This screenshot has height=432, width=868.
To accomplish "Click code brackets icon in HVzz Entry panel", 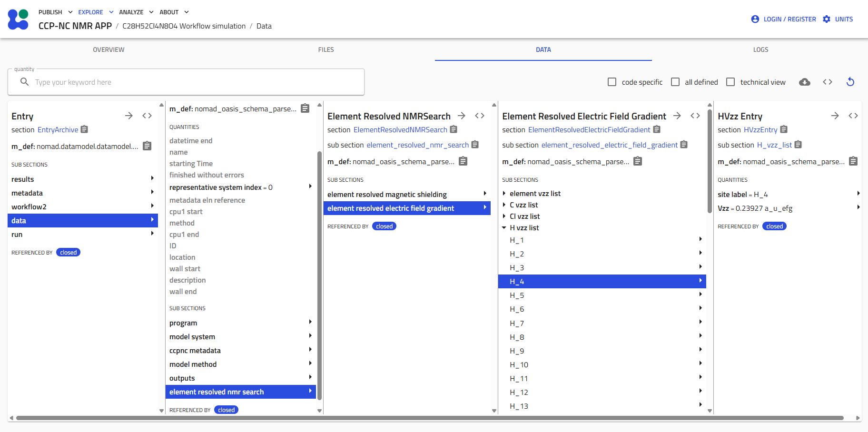I will [x=853, y=116].
